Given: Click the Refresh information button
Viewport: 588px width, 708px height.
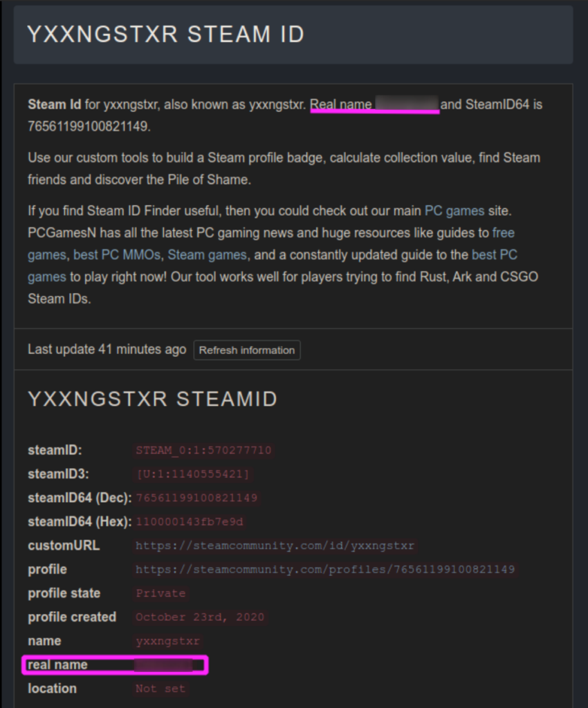Looking at the screenshot, I should (246, 350).
